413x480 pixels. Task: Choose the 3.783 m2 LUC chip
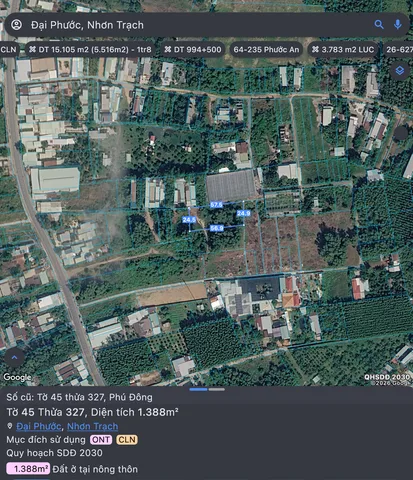click(343, 50)
